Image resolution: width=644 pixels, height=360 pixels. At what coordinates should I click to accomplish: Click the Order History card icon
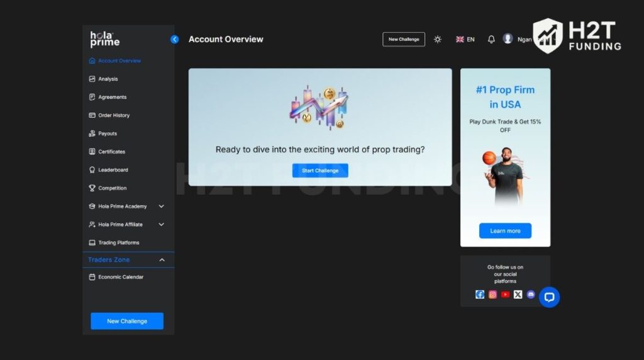pos(92,115)
